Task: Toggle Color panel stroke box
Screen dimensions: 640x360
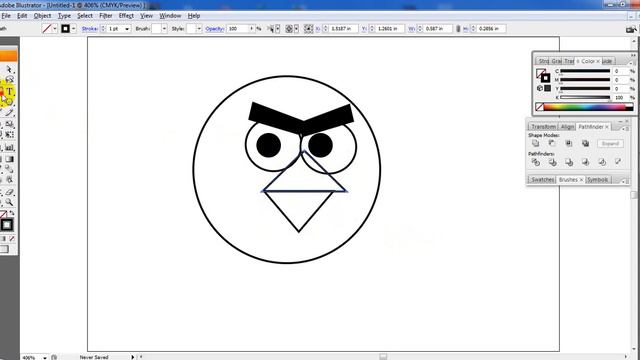Action: 545,78
